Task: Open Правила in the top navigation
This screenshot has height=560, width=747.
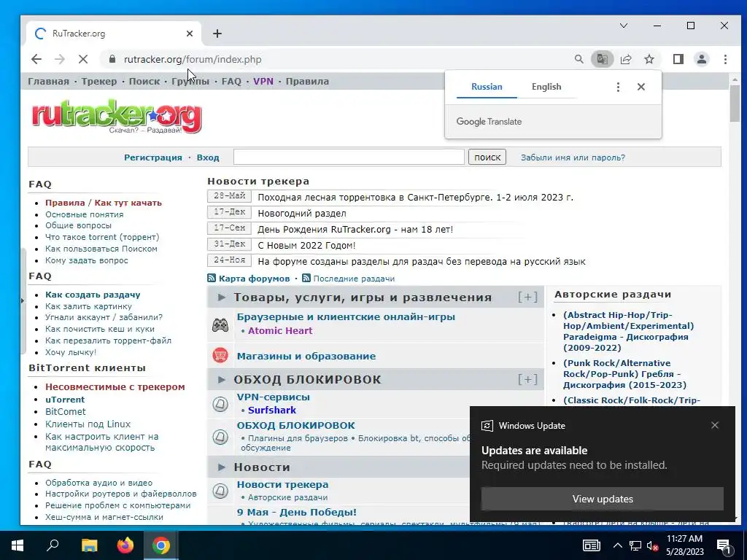Action: [x=307, y=81]
